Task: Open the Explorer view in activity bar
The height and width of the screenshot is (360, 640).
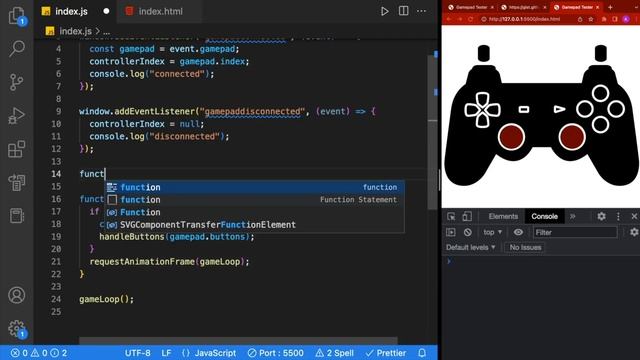Action: coord(17,16)
